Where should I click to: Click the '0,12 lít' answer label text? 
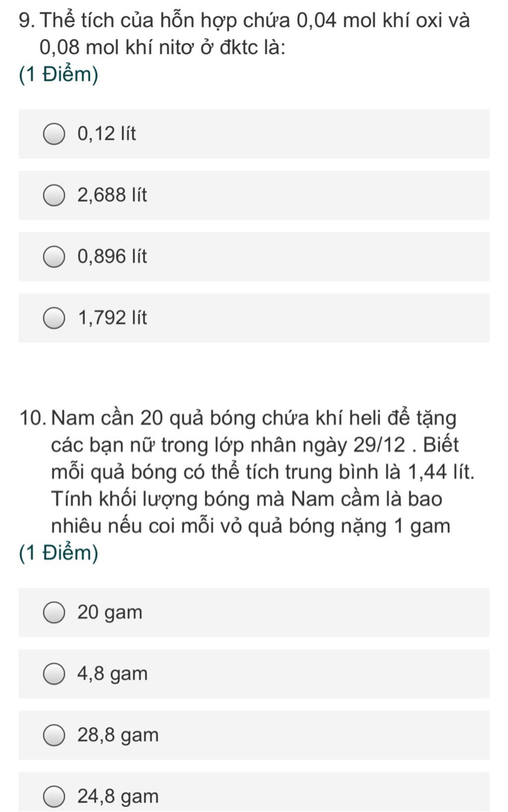(107, 134)
